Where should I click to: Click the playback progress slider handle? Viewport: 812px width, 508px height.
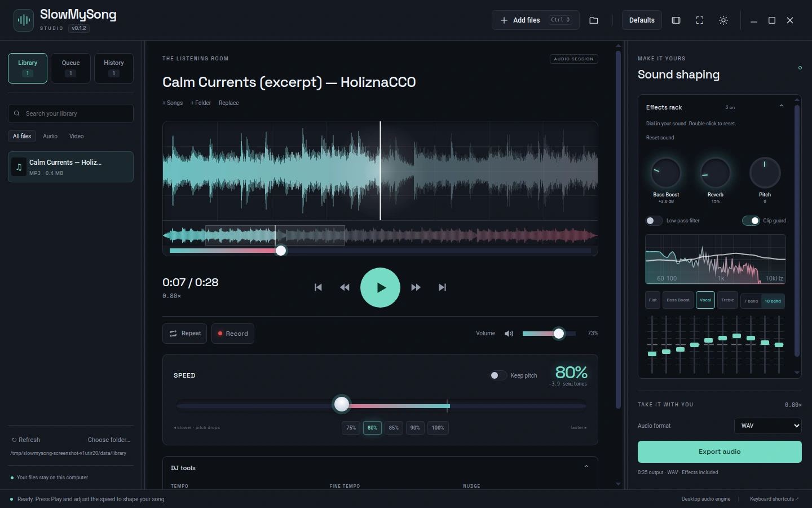click(281, 251)
